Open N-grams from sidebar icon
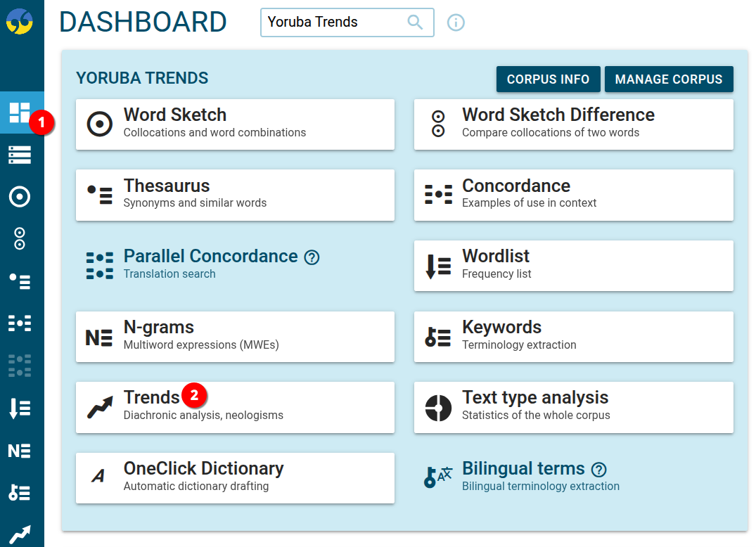This screenshot has width=756, height=547. pyautogui.click(x=20, y=451)
